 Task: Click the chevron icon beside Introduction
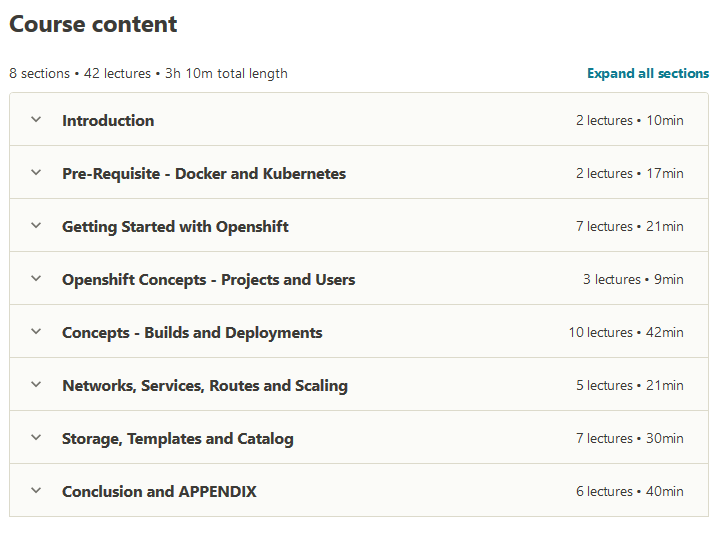36,120
